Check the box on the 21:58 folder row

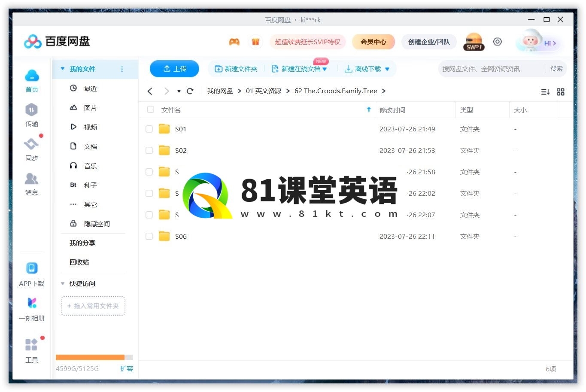point(149,172)
